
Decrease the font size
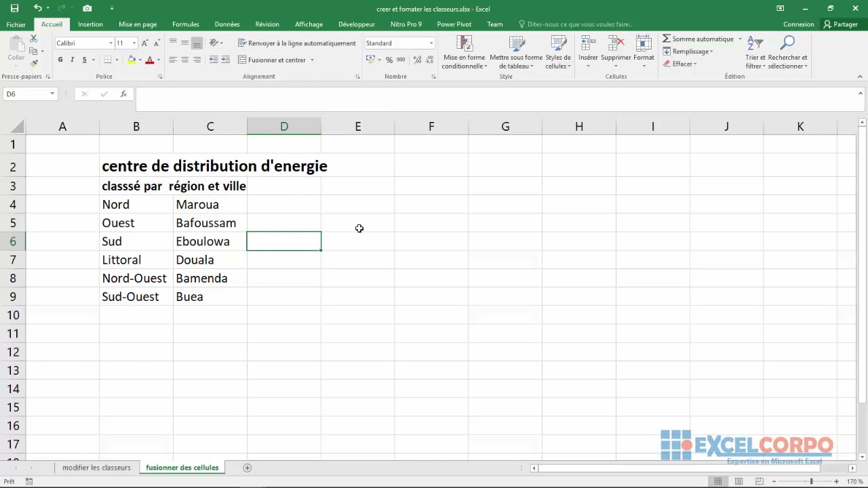tap(155, 43)
